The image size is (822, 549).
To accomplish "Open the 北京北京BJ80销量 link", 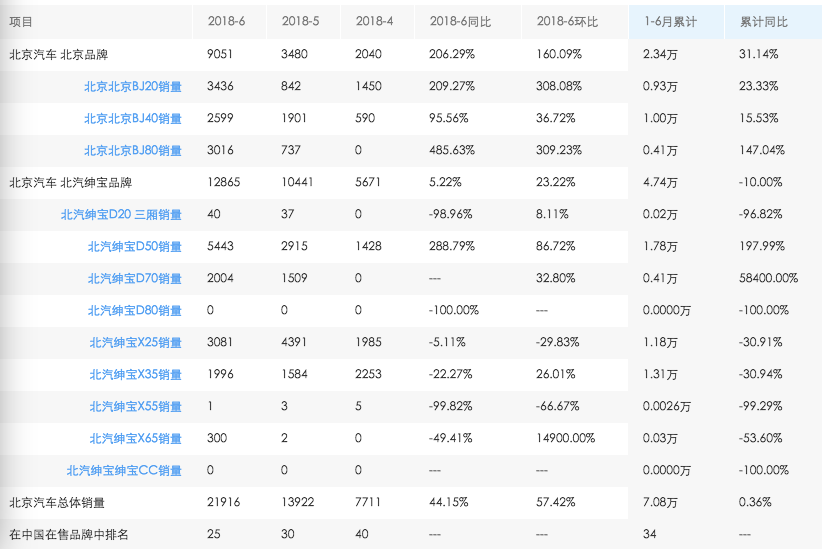I will tap(133, 150).
